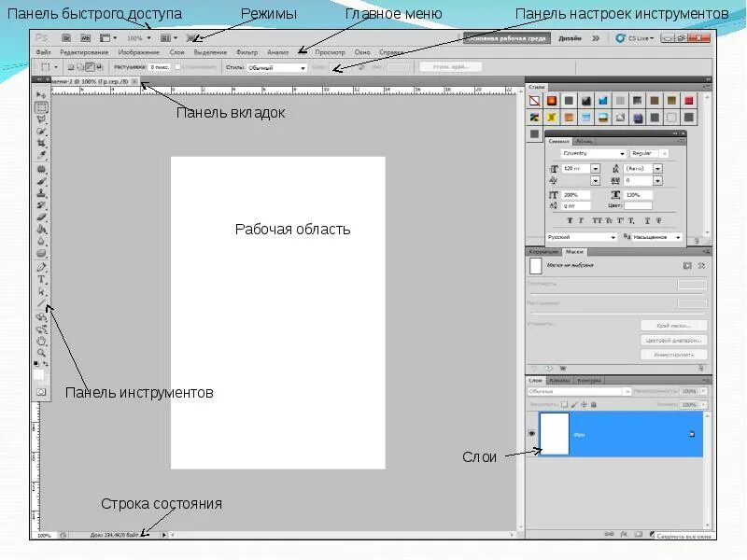Select the Rectangular Marquee tool
This screenshot has height=560, width=747.
[x=41, y=107]
